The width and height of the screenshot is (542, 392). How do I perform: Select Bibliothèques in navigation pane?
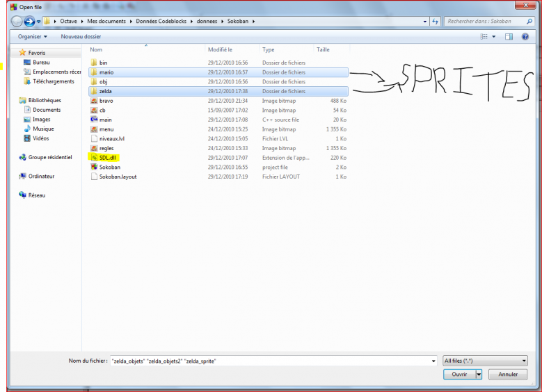[40, 101]
